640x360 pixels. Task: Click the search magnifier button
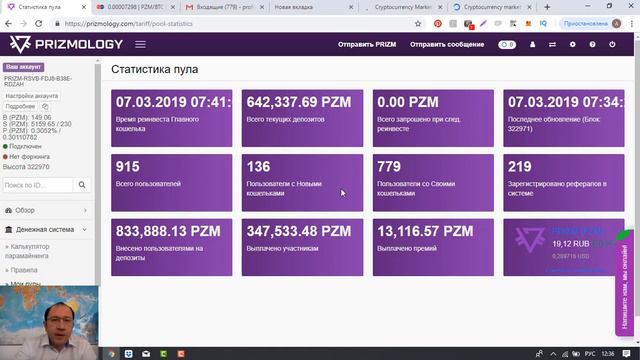[82, 185]
